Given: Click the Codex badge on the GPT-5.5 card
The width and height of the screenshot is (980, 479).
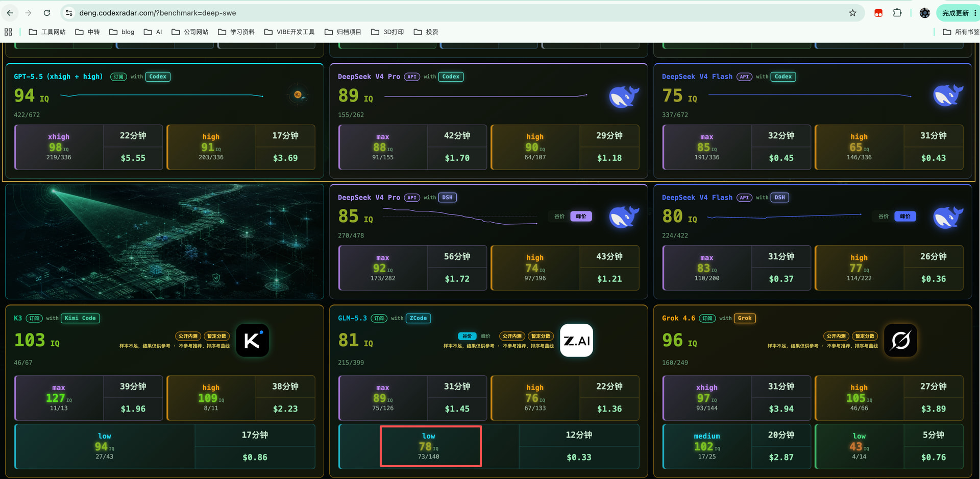Looking at the screenshot, I should point(158,77).
